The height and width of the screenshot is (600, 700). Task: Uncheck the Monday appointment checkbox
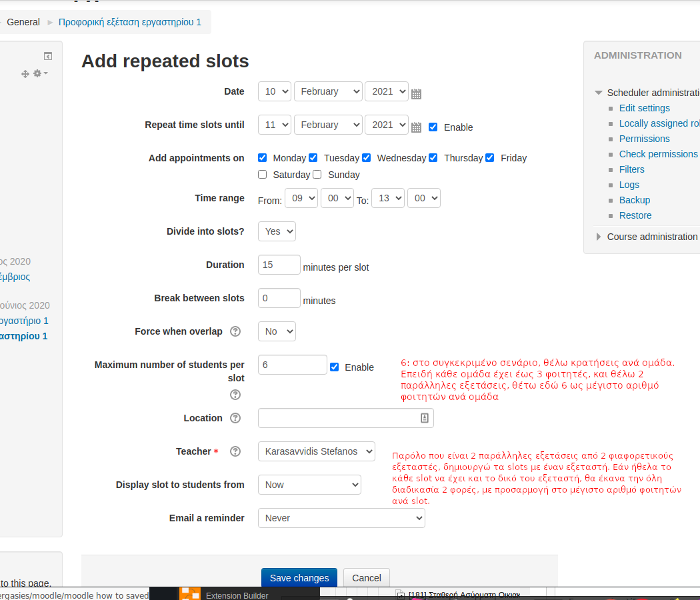tap(262, 158)
